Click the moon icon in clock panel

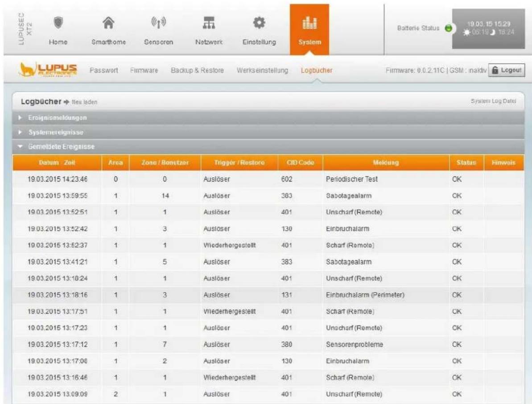[x=493, y=32]
